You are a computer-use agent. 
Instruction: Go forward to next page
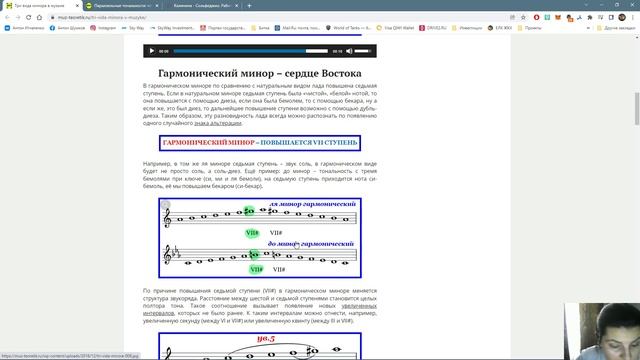pos(18,18)
